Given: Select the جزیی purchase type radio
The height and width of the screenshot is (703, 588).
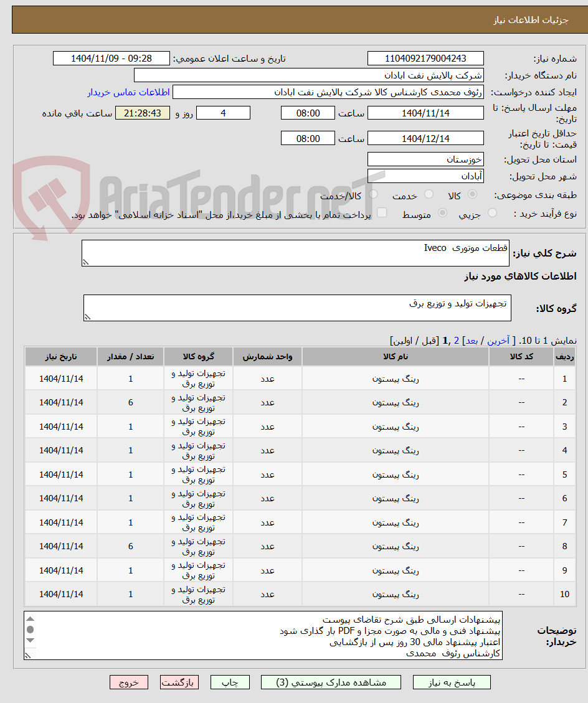Looking at the screenshot, I should [x=493, y=214].
